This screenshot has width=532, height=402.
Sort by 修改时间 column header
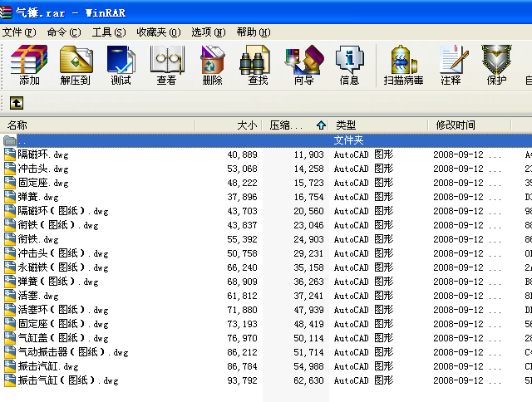(470, 125)
